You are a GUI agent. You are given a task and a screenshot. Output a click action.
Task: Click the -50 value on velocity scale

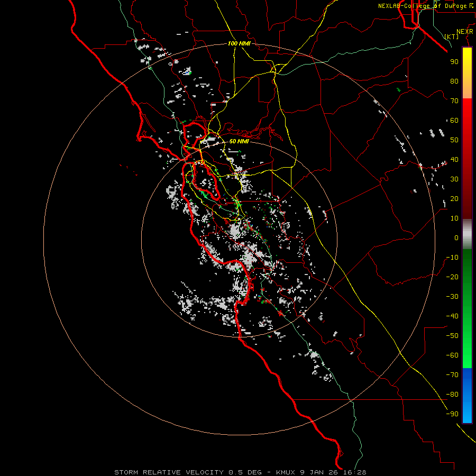click(452, 335)
